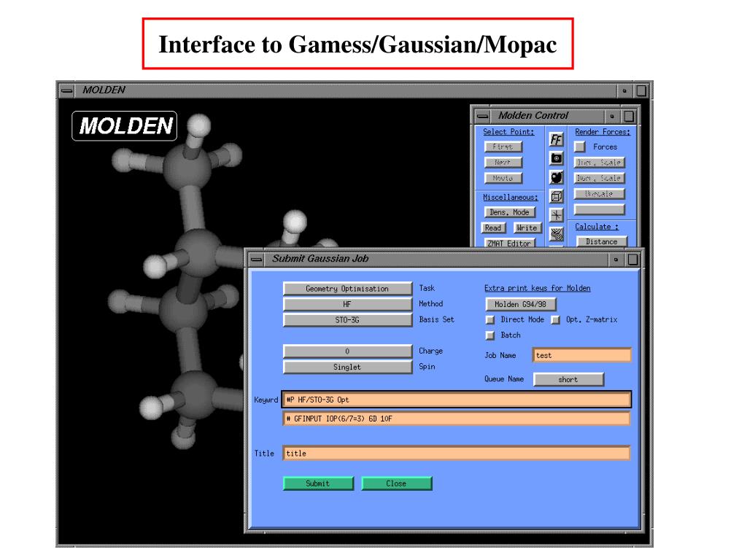The image size is (747, 560).
Task: Click the black orbital blob icon
Action: click(556, 177)
